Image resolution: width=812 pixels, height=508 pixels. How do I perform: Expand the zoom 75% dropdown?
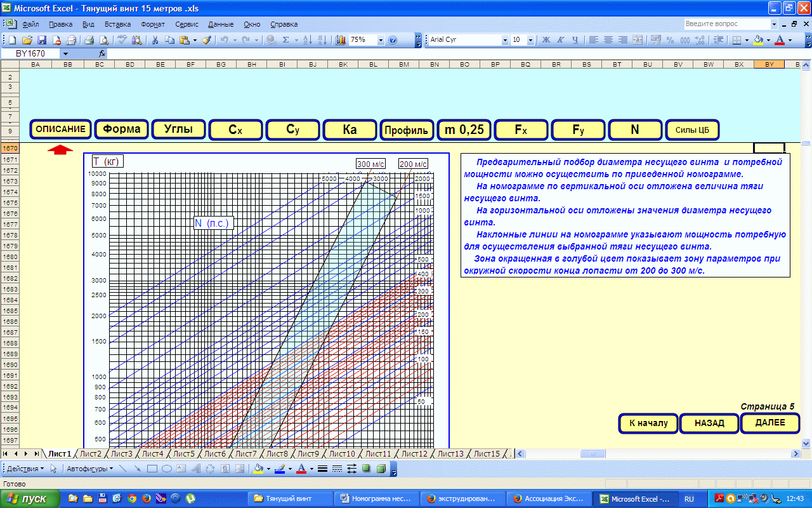[381, 39]
